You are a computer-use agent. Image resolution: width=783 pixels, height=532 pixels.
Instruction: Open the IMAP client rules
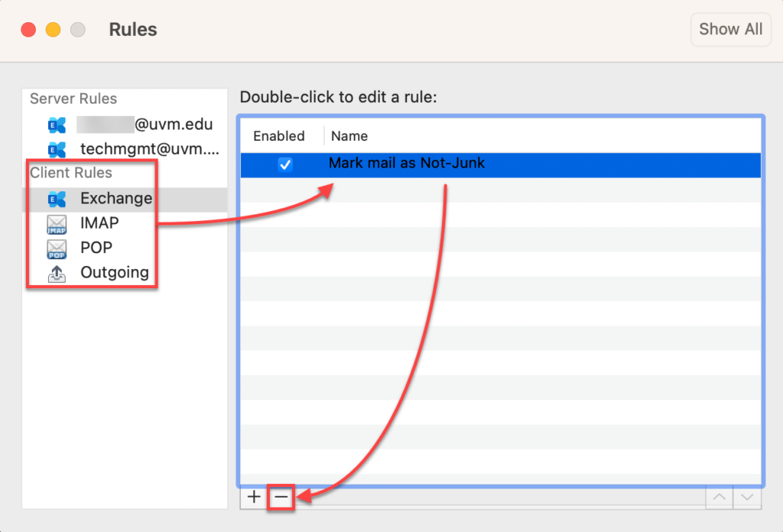click(57, 223)
